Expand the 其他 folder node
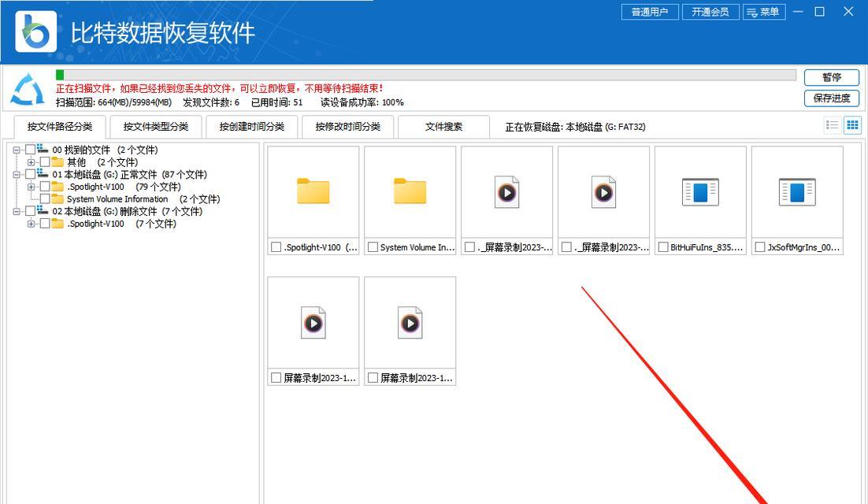The height and width of the screenshot is (504, 868). click(31, 162)
